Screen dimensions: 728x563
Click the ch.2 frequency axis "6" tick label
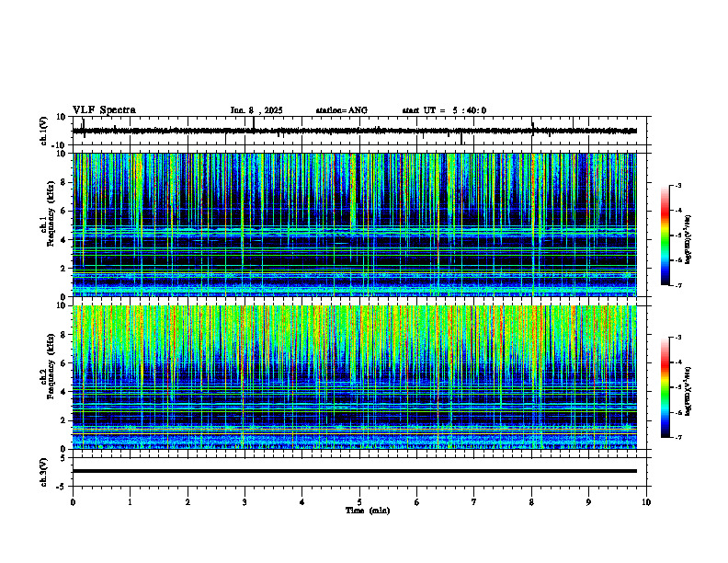point(64,363)
